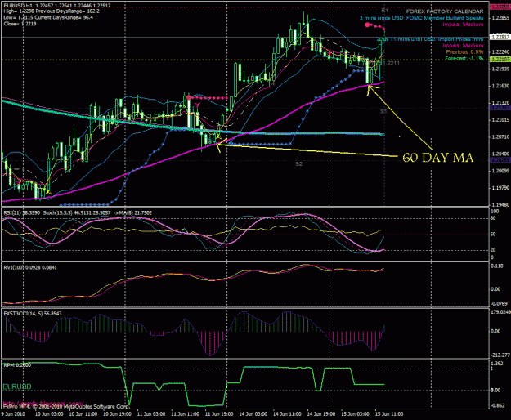Select the S2 pivot level label
Image resolution: width=511 pixels, height=420 pixels.
click(299, 164)
